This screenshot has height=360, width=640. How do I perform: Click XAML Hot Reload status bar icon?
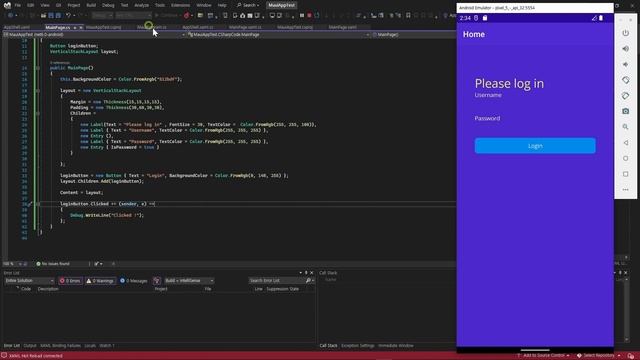(4, 356)
